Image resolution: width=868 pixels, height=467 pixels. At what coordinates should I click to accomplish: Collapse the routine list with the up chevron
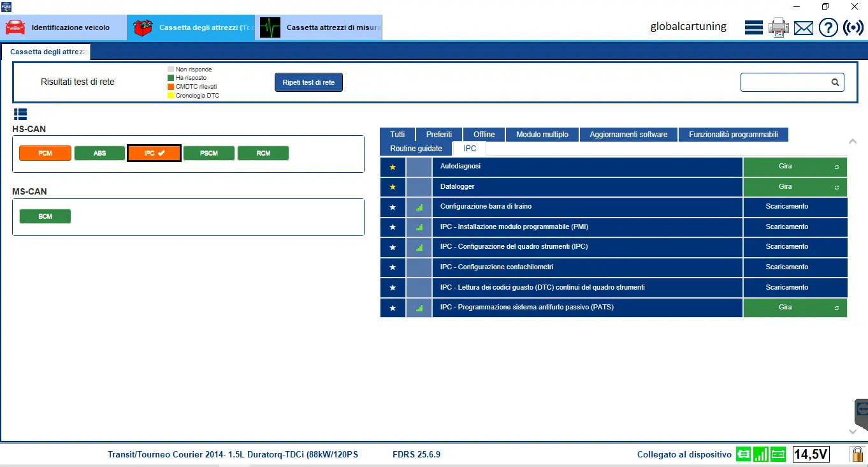[x=853, y=141]
